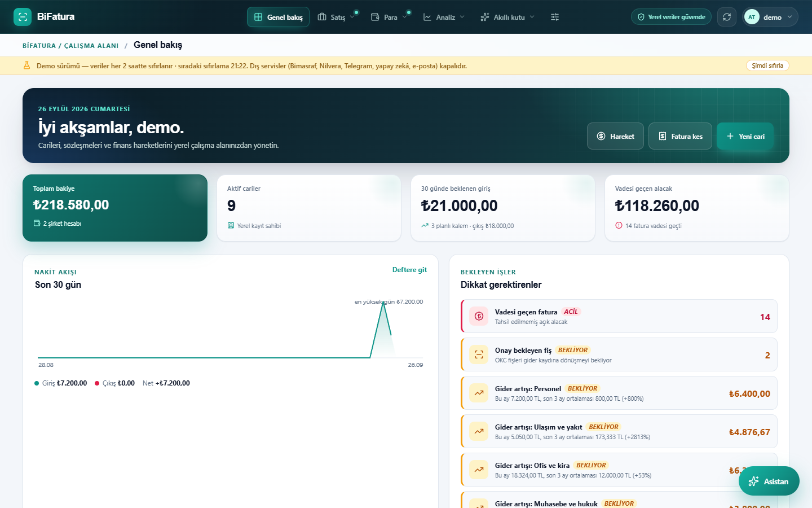Click the BİFATURA / ÇALIŞMA ALANI breadcrumb

click(x=70, y=46)
